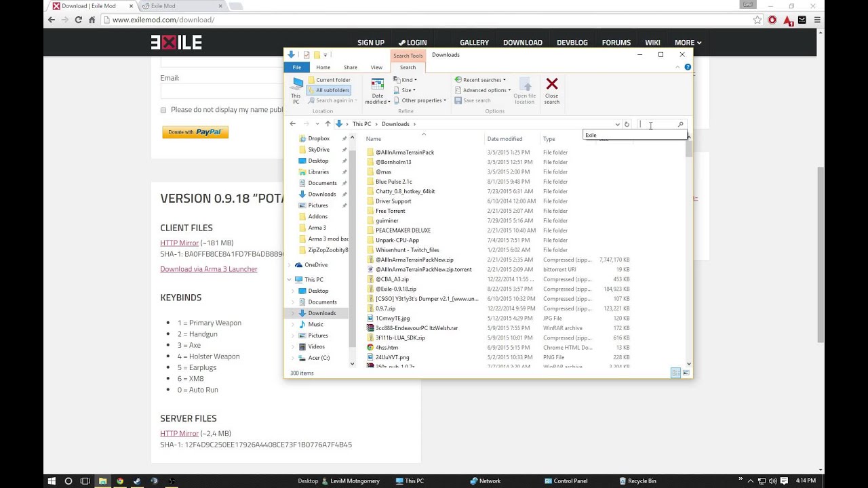Screen dimensions: 868x488
Task: Click the Up one level arrow
Action: (328, 124)
